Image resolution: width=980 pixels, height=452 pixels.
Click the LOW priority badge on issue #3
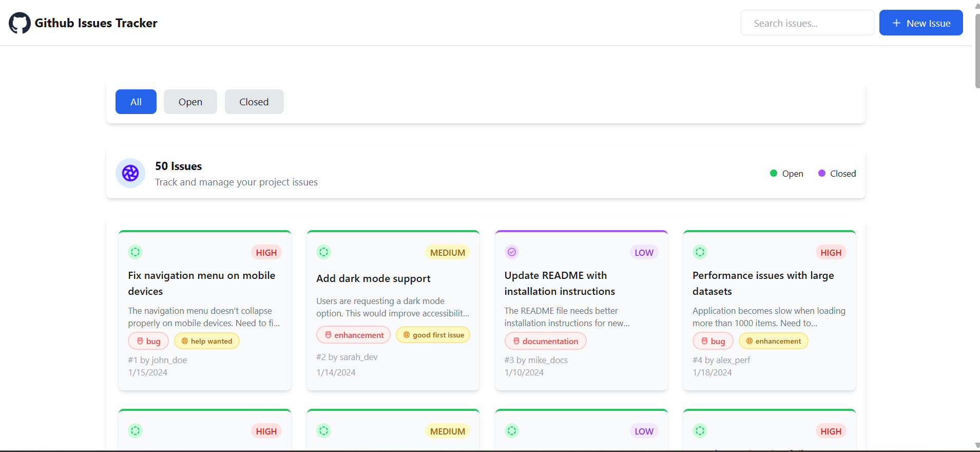point(644,252)
